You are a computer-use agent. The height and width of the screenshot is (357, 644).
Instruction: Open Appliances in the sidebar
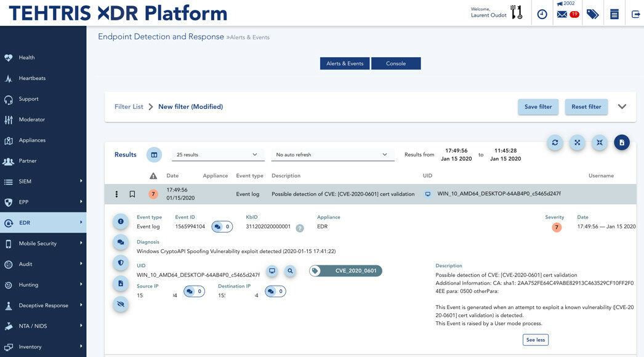click(x=32, y=140)
